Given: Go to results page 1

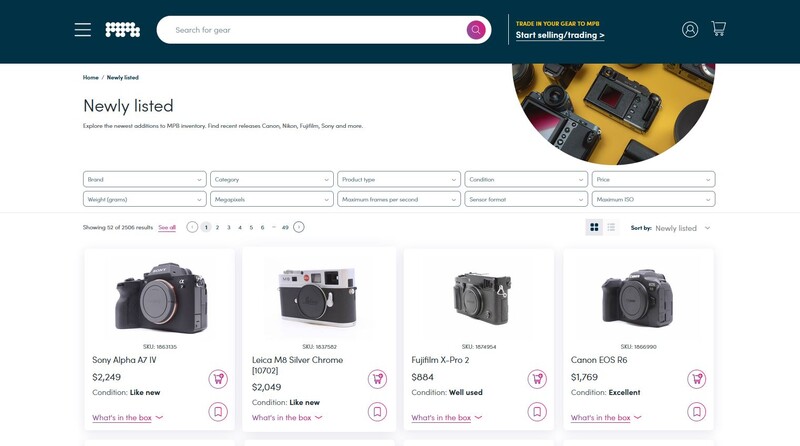Looking at the screenshot, I should [x=206, y=227].
